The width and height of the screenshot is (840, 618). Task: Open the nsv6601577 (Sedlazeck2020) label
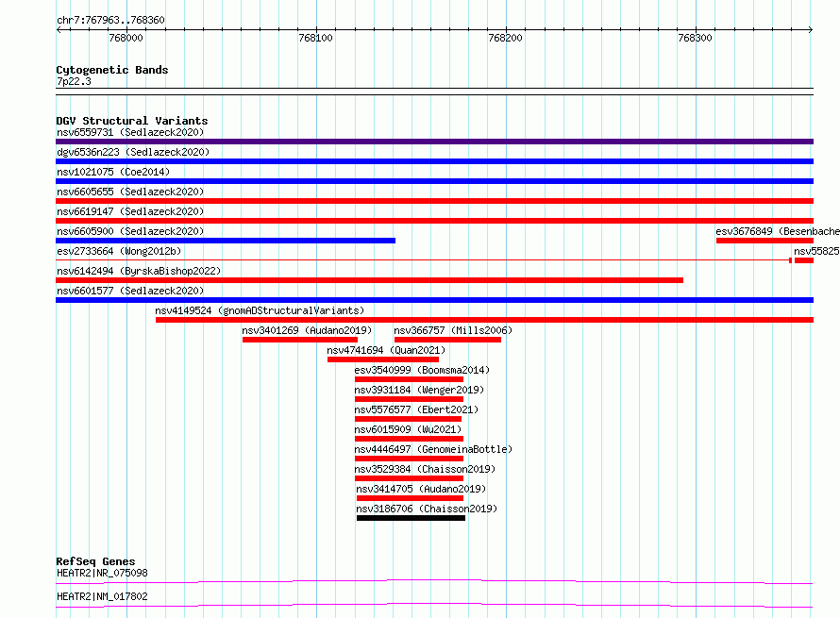click(130, 291)
